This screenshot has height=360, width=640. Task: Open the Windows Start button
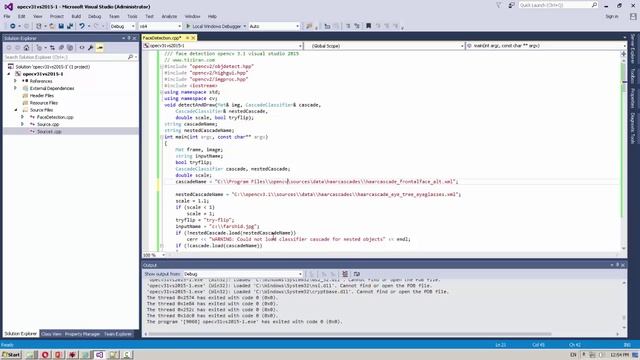pyautogui.click(x=11, y=355)
